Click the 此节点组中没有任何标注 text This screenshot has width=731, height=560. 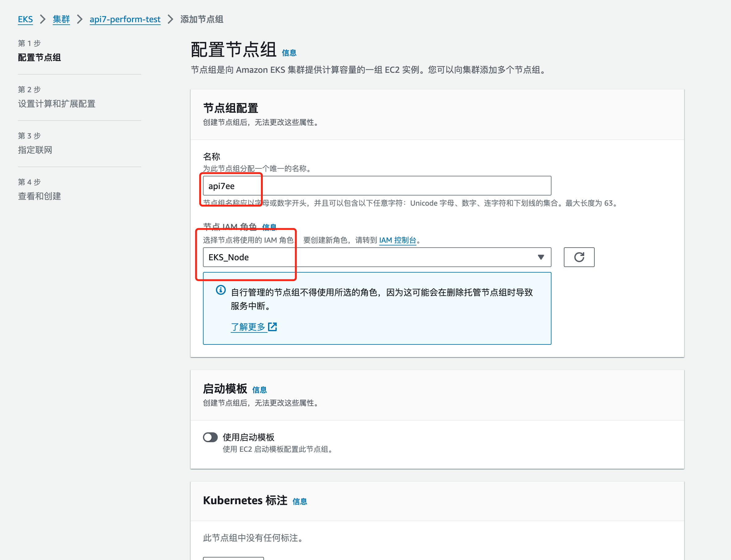(253, 538)
